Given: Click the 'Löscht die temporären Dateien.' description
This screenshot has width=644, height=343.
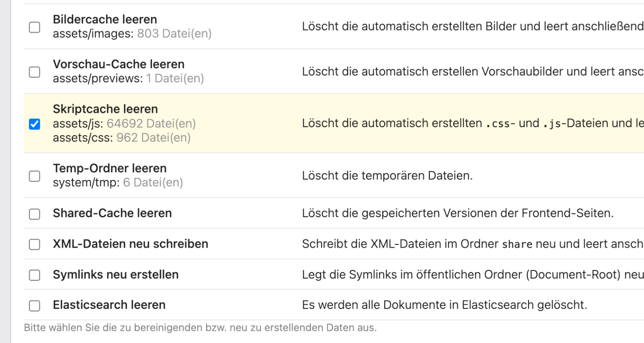Looking at the screenshot, I should click(387, 176).
